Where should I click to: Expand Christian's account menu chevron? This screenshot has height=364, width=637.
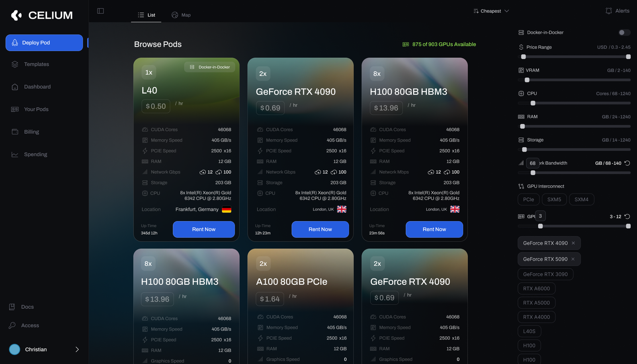coord(77,349)
